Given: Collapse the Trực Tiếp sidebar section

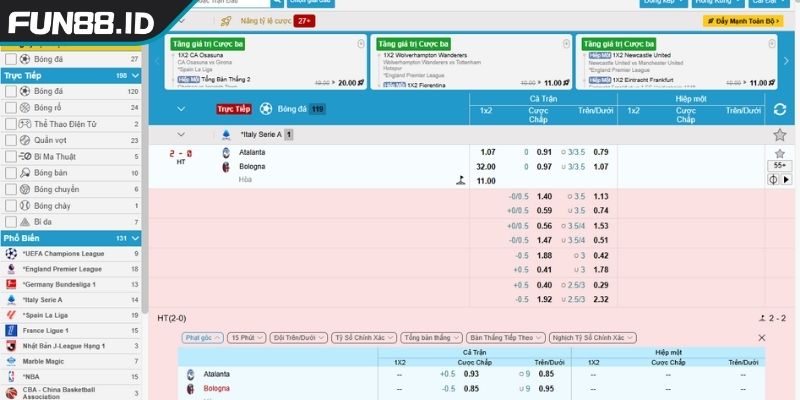Looking at the screenshot, I should point(135,75).
